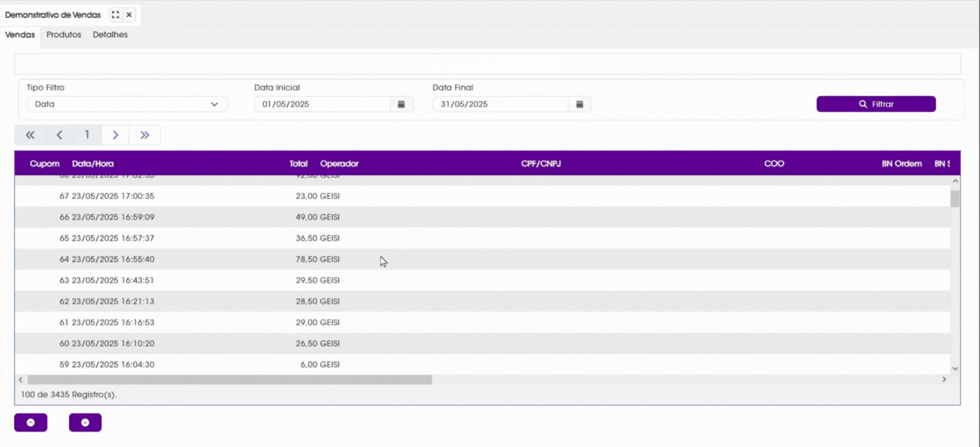Select the row for cupom 64
Viewport: 980px width, 447px height.
coord(482,259)
